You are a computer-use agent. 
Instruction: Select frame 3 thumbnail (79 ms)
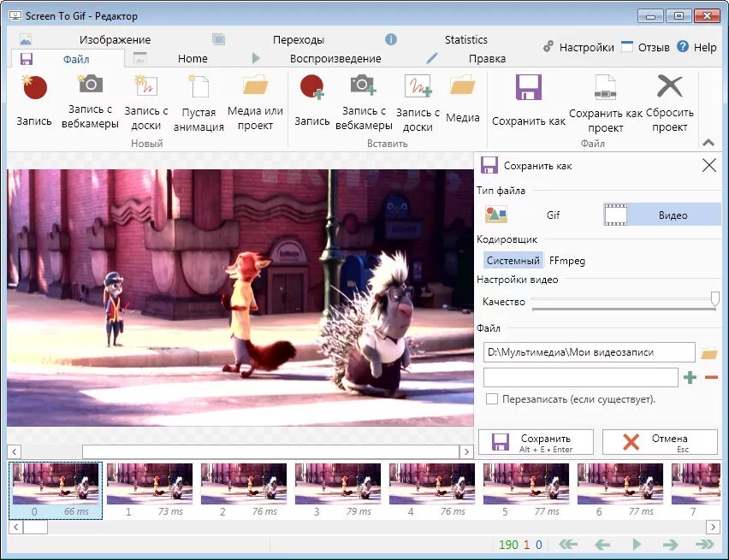point(337,491)
